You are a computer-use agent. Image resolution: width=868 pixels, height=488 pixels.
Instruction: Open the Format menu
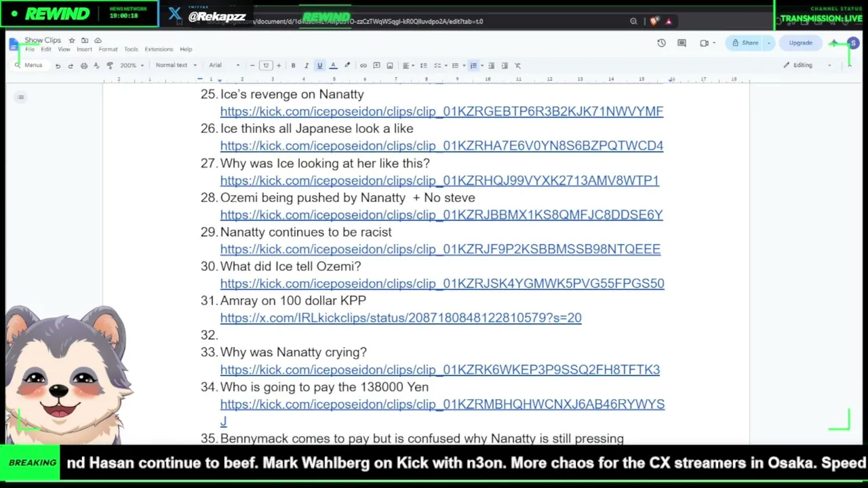(108, 49)
